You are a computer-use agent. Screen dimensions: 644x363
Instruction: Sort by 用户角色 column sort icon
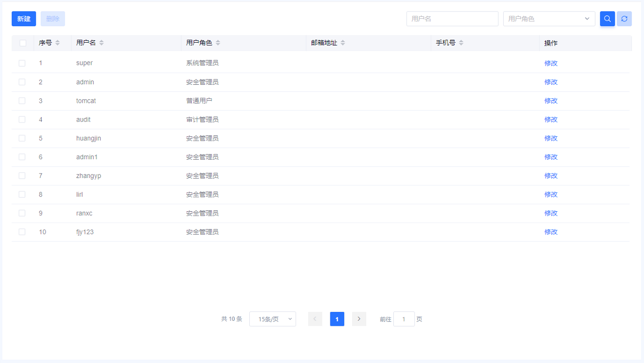pyautogui.click(x=218, y=43)
